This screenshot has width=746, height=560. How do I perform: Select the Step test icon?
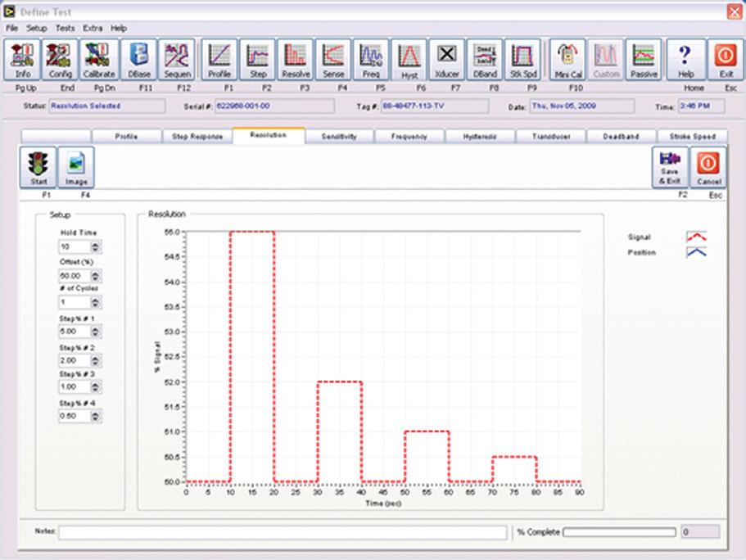coord(257,60)
